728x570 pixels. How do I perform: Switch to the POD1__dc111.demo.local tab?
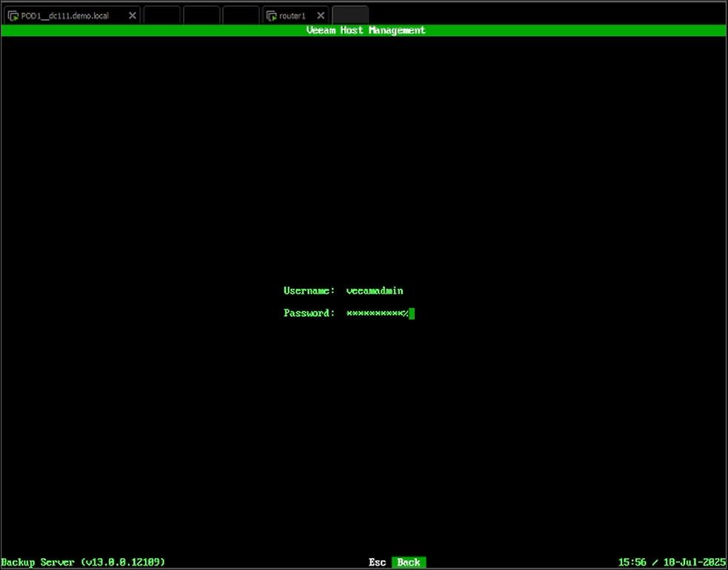click(65, 16)
